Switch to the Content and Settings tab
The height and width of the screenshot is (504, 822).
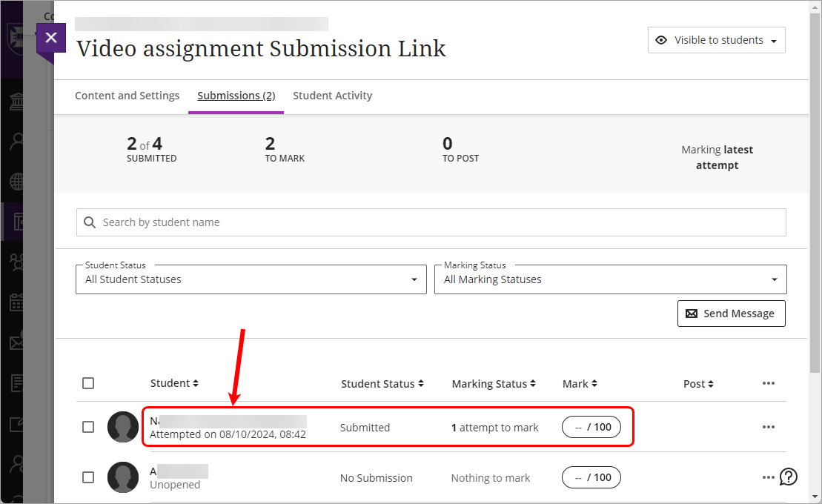pos(127,96)
